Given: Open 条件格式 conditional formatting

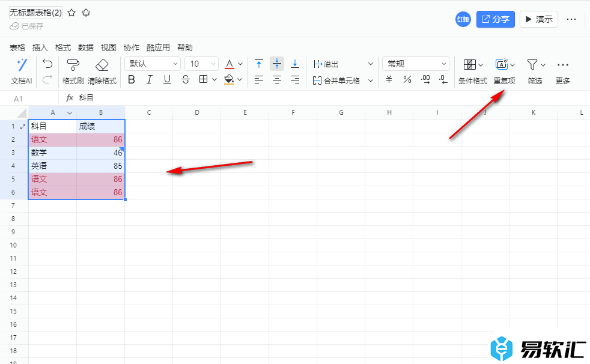Looking at the screenshot, I should point(473,71).
